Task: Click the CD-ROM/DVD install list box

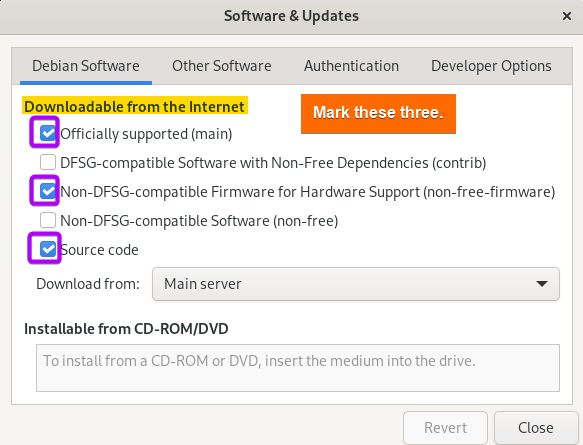Action: [x=298, y=368]
